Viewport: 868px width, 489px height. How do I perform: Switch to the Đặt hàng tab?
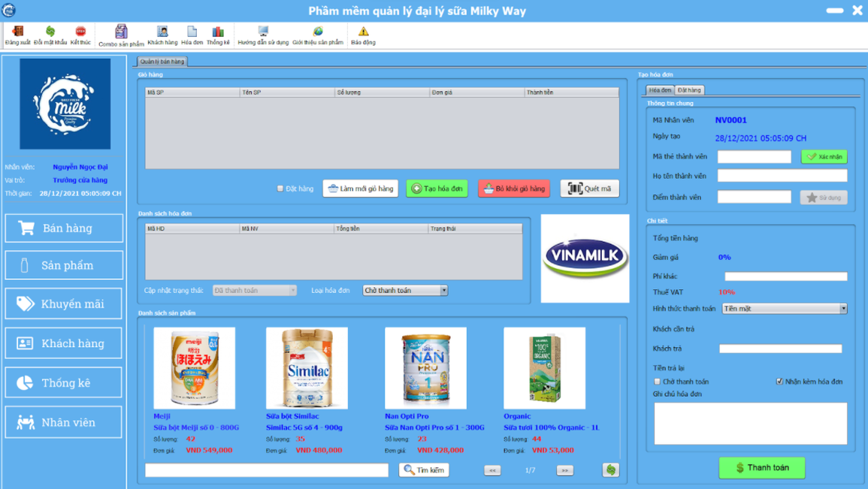[689, 89]
